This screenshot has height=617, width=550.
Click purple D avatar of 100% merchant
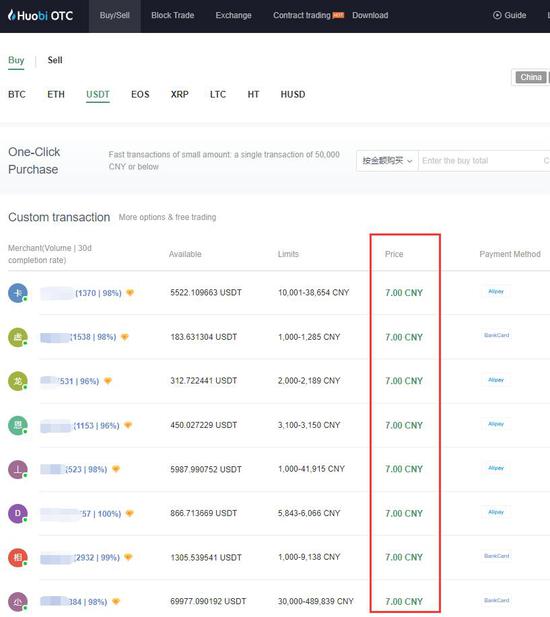point(18,514)
